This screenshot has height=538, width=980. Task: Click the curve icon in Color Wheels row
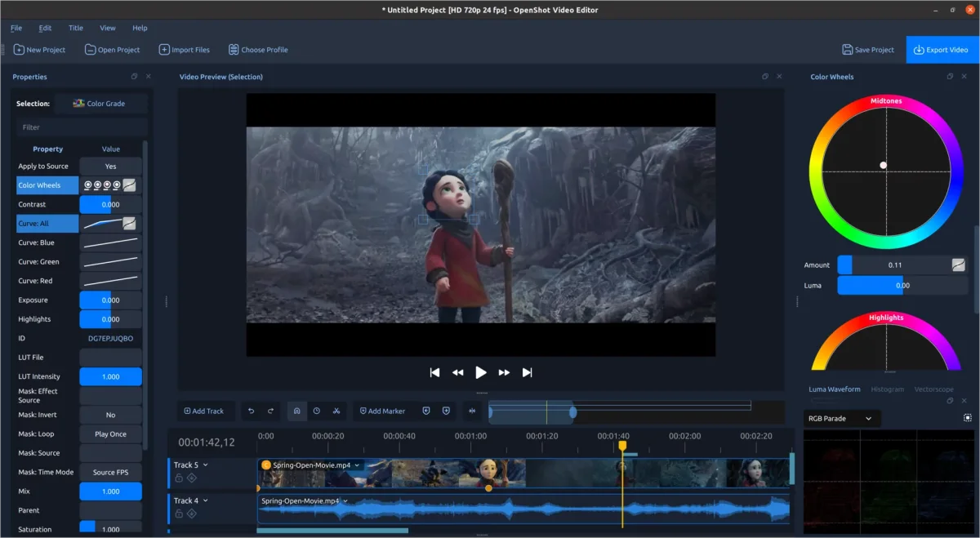(x=129, y=185)
